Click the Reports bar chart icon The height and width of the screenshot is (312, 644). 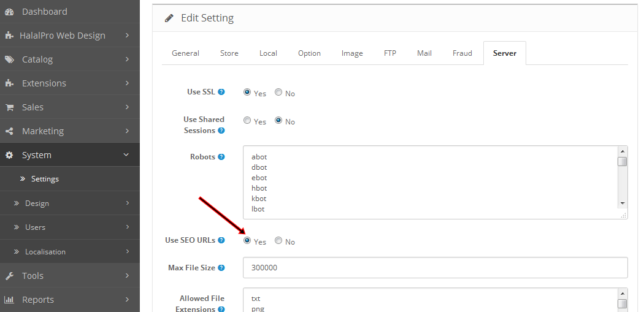[x=9, y=300]
